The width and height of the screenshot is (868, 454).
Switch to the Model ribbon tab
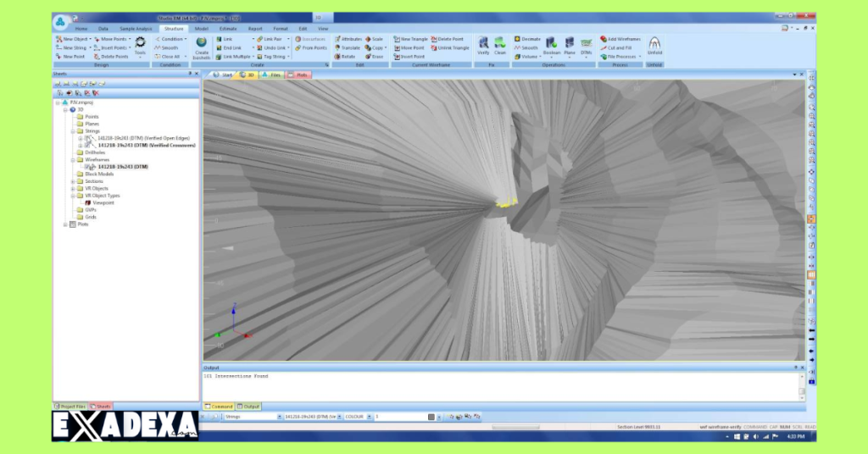[202, 29]
